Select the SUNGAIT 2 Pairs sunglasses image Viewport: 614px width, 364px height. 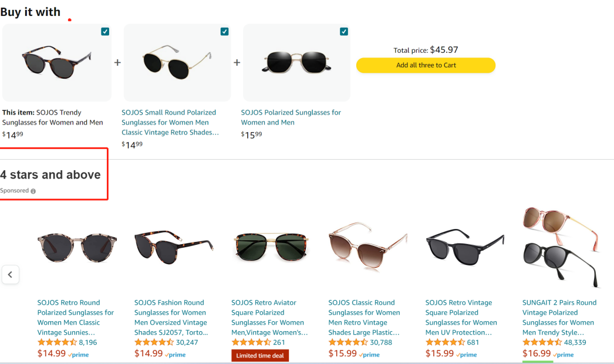click(x=561, y=247)
